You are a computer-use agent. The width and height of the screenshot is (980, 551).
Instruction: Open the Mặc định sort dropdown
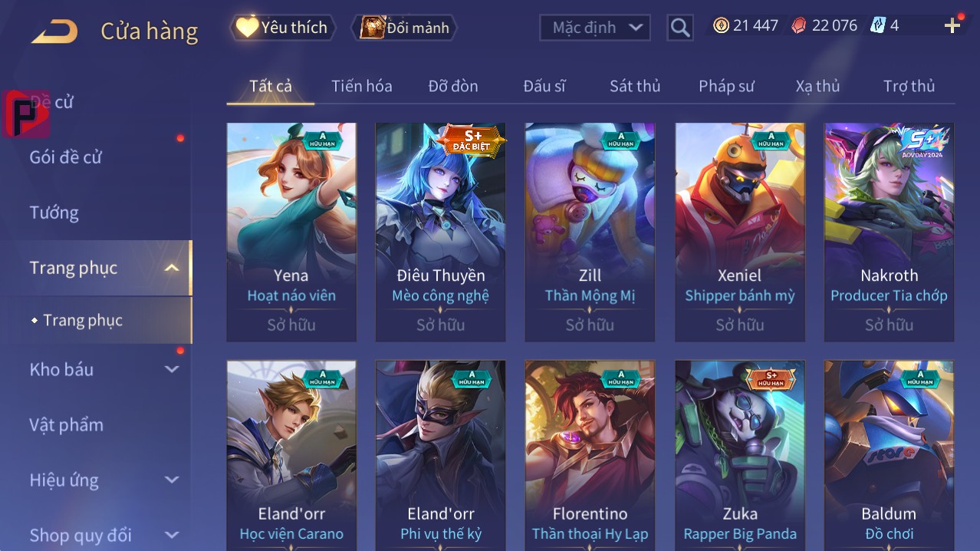coord(595,28)
